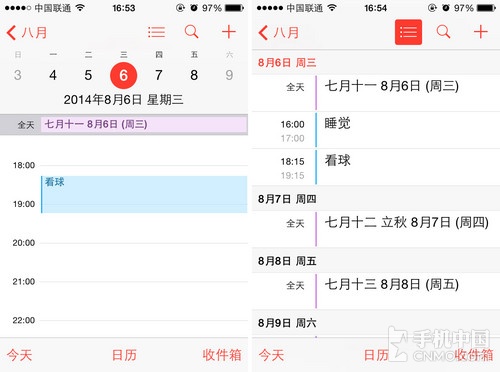
Task: Tap right status bar time 16:54
Action: pos(376,8)
